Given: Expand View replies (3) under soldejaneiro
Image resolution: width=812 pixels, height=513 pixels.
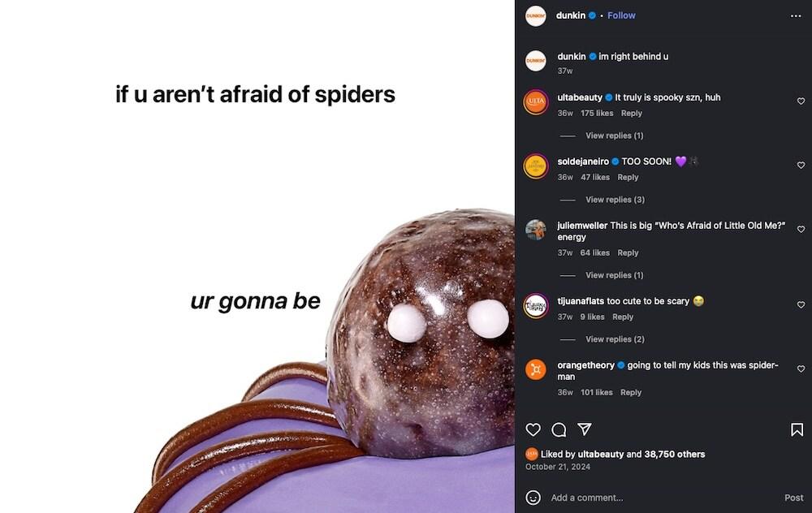Looking at the screenshot, I should [x=615, y=200].
